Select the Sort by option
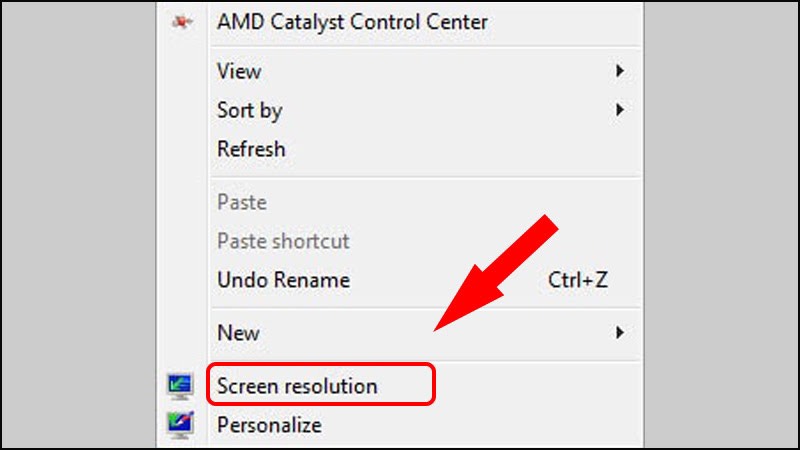The image size is (800, 450). coord(249,110)
